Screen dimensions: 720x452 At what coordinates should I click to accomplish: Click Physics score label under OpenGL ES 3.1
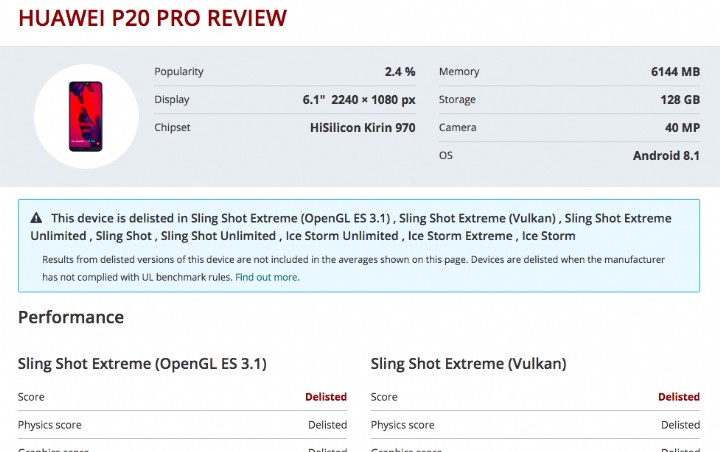(50, 425)
